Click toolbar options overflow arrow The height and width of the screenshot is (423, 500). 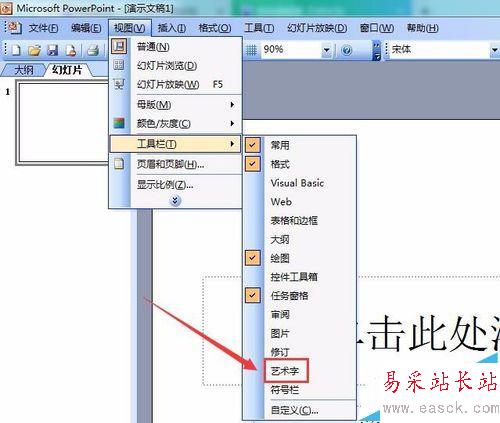376,51
